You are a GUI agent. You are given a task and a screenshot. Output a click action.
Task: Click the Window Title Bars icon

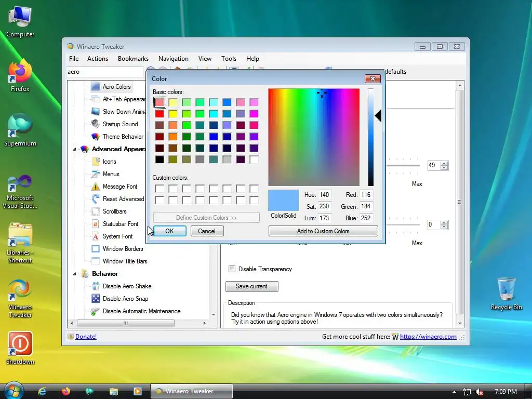(x=96, y=261)
